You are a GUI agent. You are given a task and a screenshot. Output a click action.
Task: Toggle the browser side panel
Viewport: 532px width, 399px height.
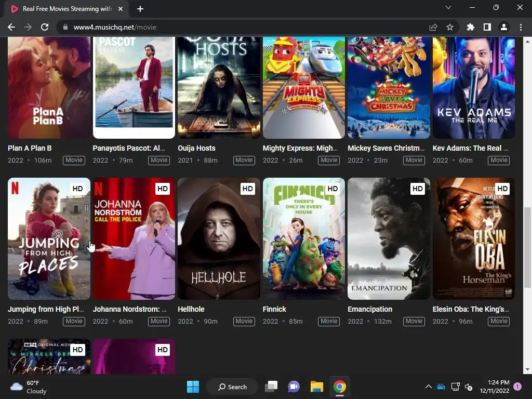click(x=487, y=27)
